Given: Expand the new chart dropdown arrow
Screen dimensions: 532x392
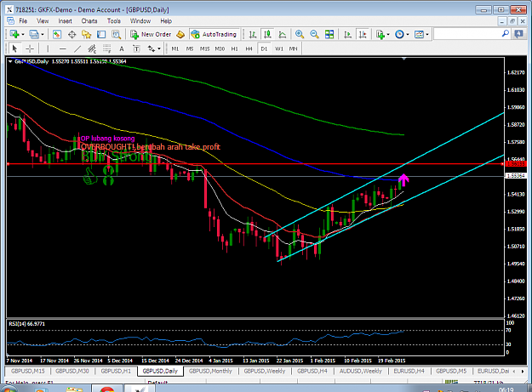Looking at the screenshot, I should [x=23, y=35].
